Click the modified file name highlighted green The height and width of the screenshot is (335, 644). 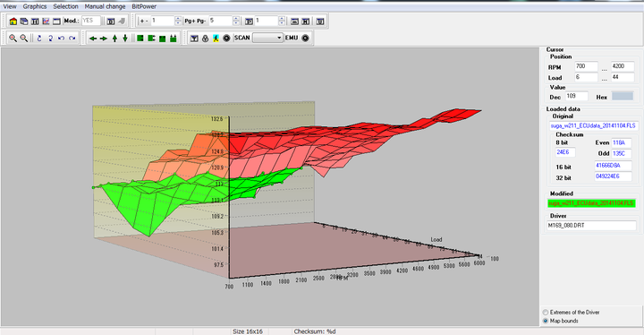591,203
